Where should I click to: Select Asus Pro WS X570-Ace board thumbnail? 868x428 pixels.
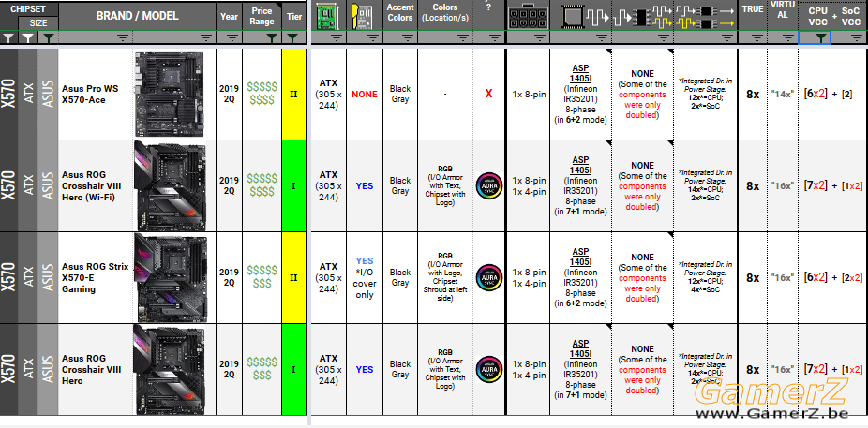point(171,94)
